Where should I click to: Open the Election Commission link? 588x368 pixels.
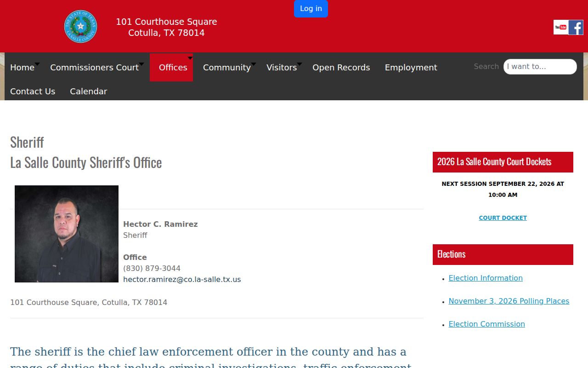pyautogui.click(x=487, y=324)
